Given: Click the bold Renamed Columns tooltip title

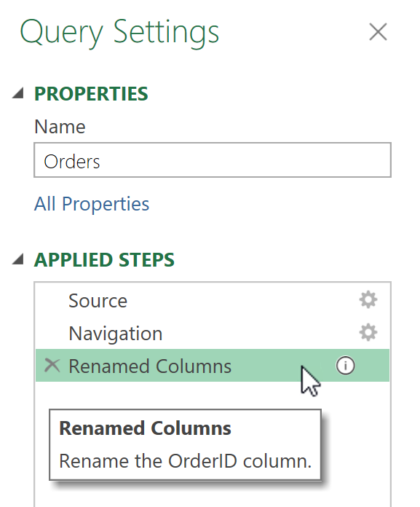Looking at the screenshot, I should coord(145,428).
